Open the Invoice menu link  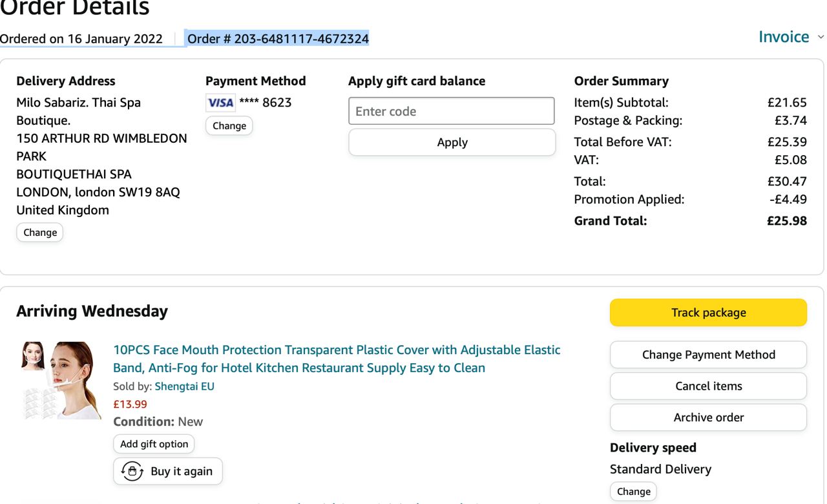coord(783,37)
